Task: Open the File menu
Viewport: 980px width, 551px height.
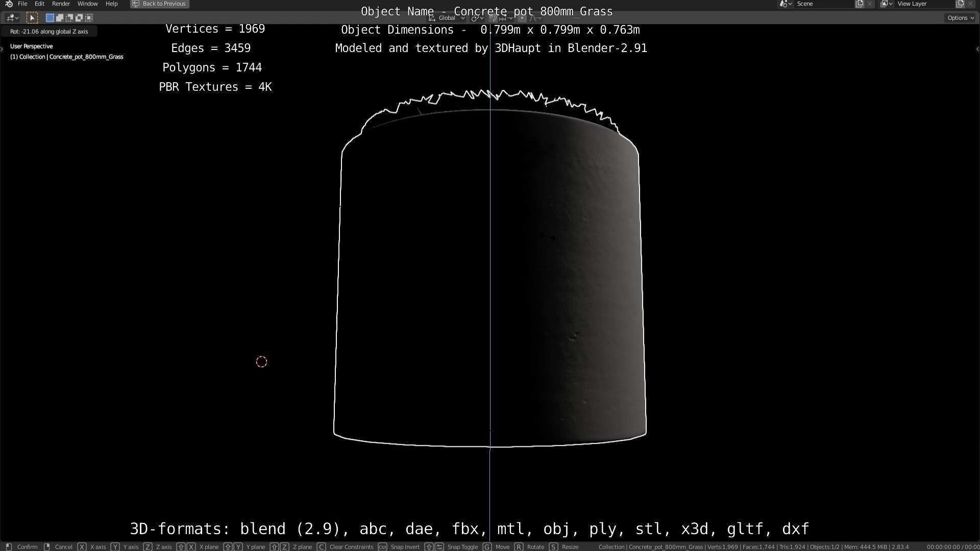Action: [22, 4]
